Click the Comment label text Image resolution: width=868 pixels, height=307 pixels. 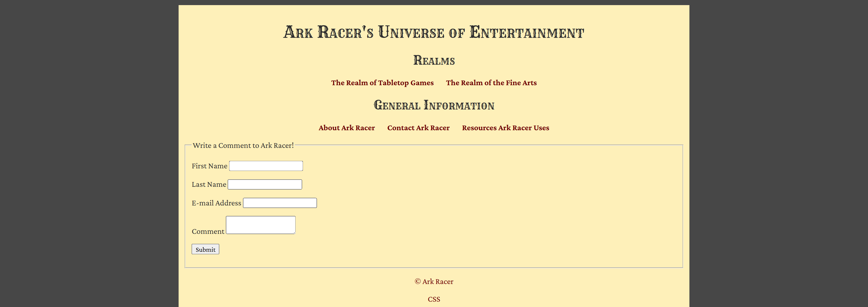[x=208, y=231]
